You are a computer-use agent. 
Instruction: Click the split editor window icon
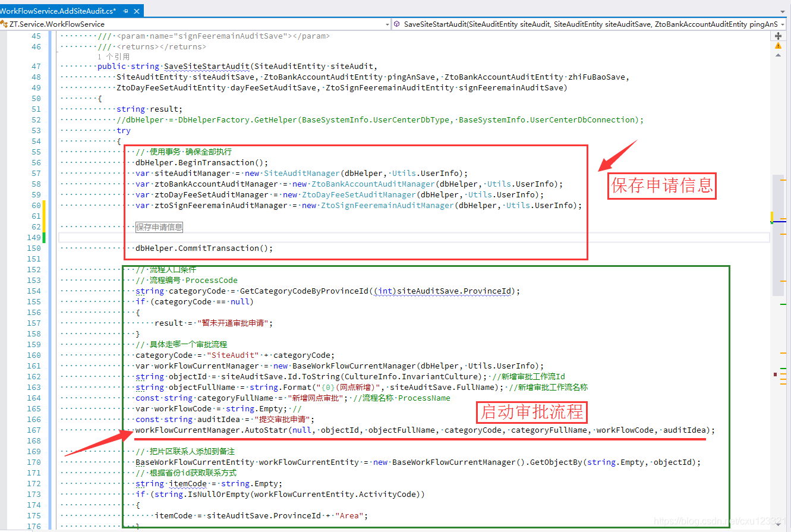coord(779,36)
